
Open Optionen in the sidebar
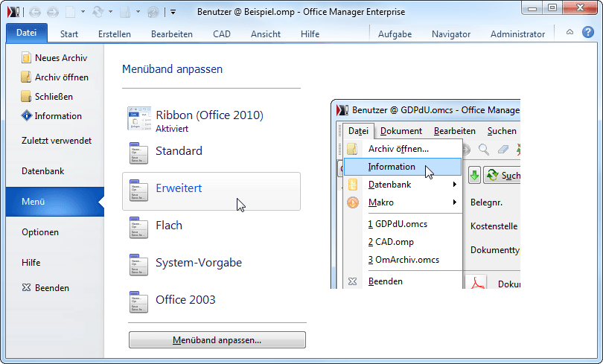click(x=40, y=232)
